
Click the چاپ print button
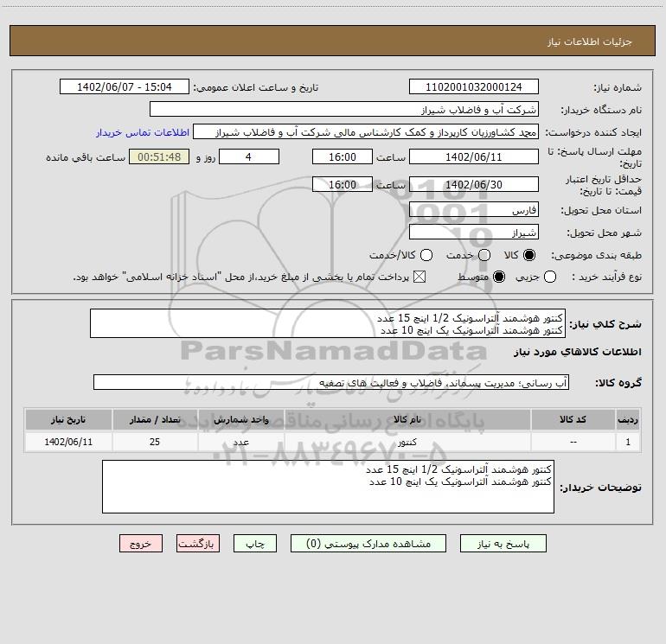click(x=255, y=544)
